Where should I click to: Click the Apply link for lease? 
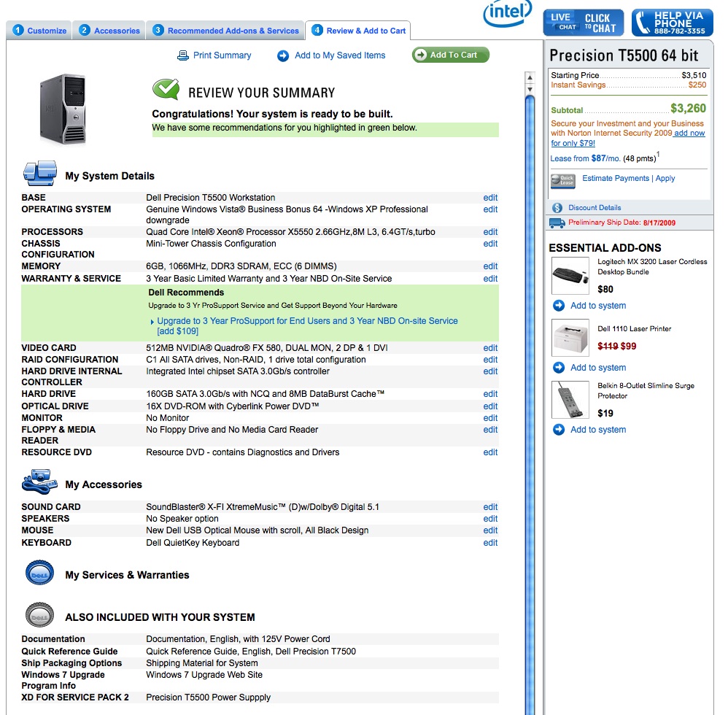tap(665, 178)
